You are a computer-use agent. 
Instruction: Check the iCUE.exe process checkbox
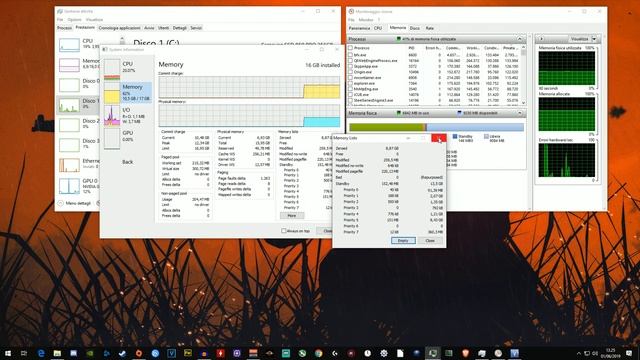(x=350, y=94)
